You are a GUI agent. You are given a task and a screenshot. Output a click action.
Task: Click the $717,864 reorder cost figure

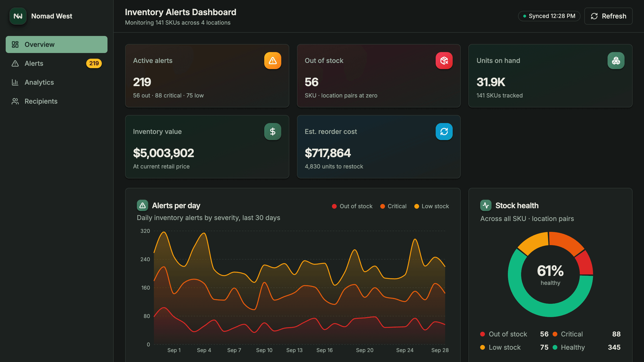pyautogui.click(x=327, y=153)
